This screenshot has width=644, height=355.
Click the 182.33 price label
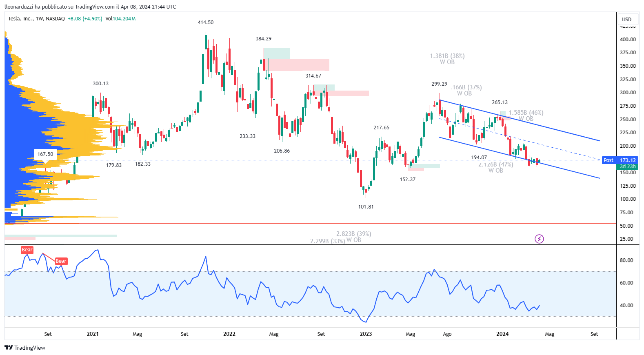(x=143, y=164)
